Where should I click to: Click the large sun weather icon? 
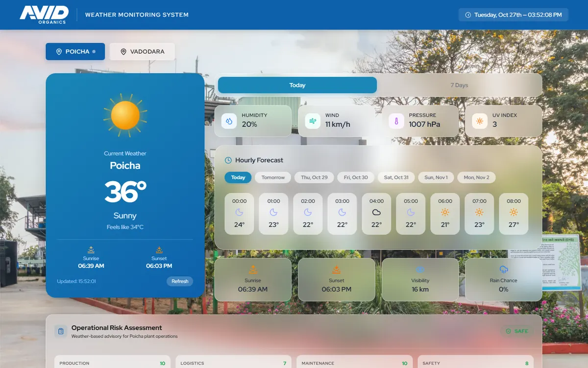point(125,116)
